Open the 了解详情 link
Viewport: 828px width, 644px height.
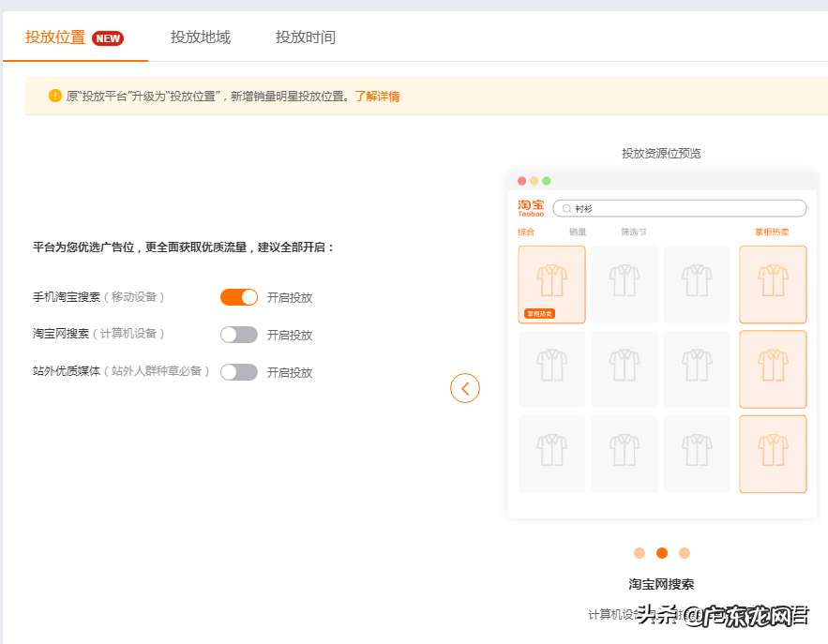point(377,96)
